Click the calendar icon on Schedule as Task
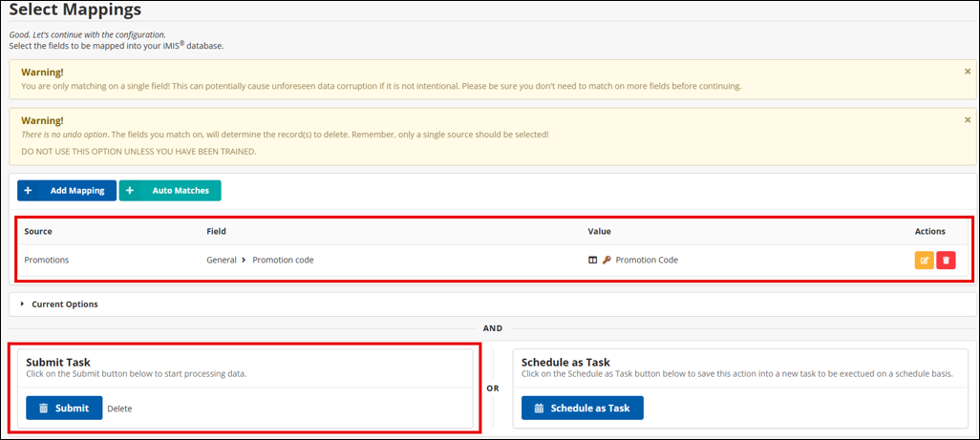 539,409
